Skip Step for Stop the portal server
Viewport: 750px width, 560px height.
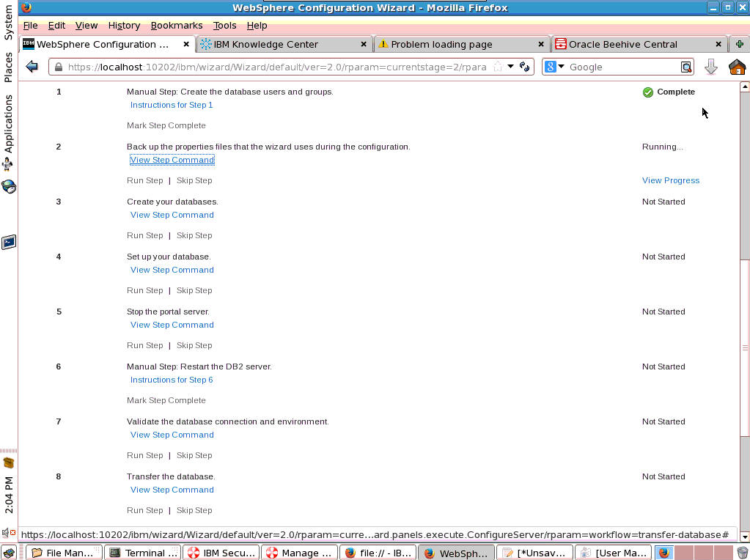click(194, 345)
